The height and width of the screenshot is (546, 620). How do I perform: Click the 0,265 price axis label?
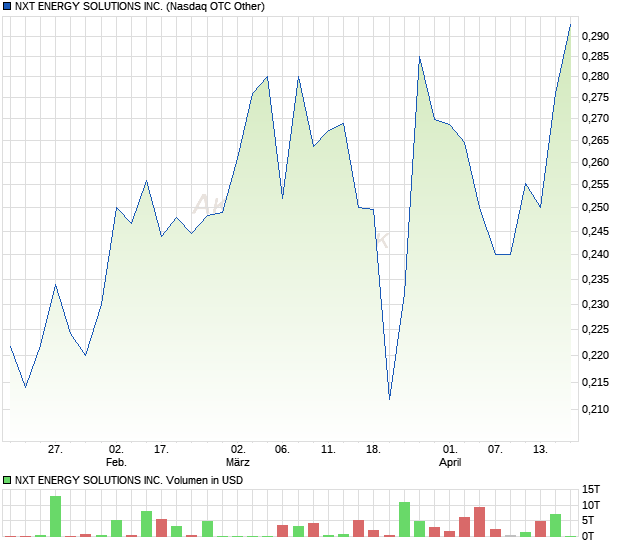[595, 140]
